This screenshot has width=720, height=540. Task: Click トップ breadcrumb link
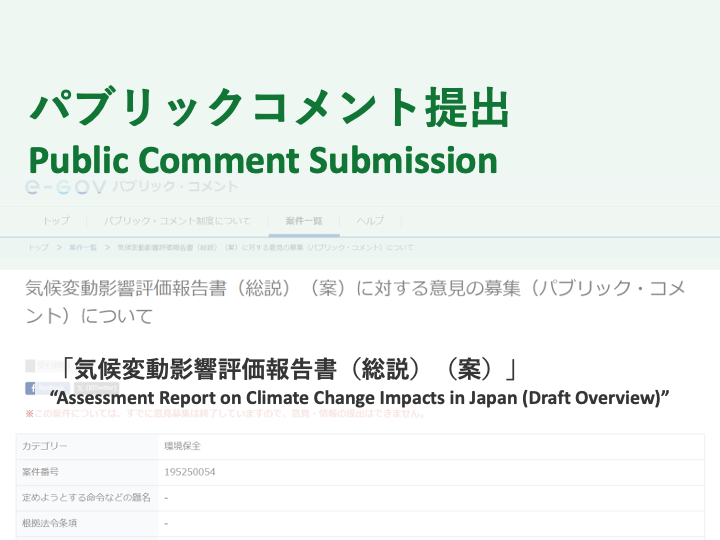pos(39,248)
